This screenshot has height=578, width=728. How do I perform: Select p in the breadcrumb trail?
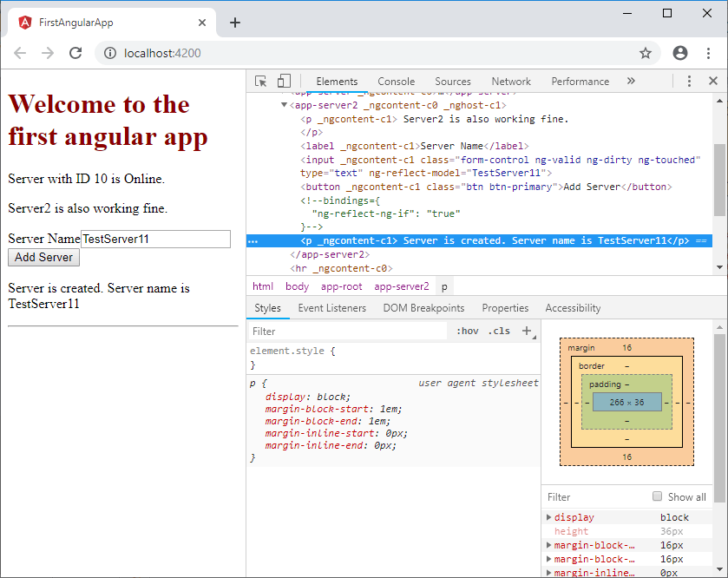(444, 286)
